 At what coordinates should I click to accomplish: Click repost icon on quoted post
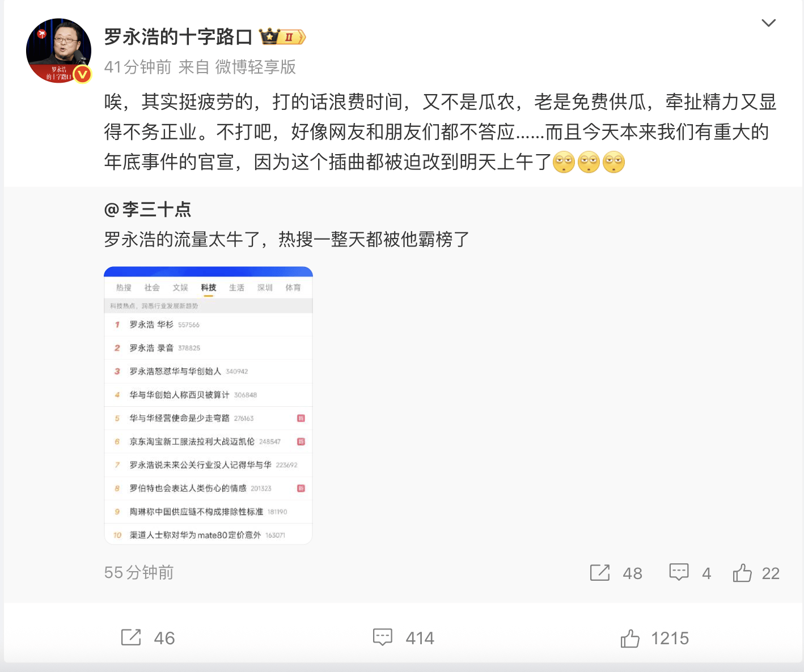[599, 573]
